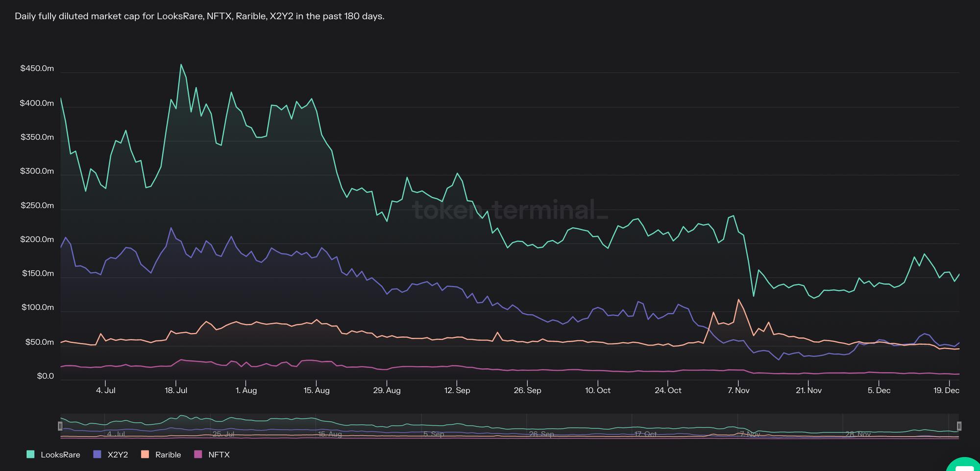Toggle the LooksRare series legend label
The width and height of the screenshot is (980, 471).
[60, 454]
